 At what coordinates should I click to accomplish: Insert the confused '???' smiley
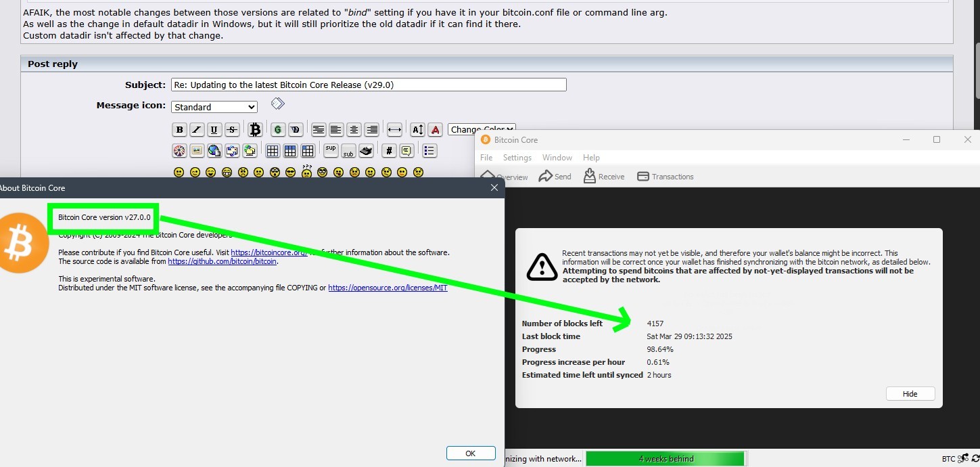coord(307,171)
